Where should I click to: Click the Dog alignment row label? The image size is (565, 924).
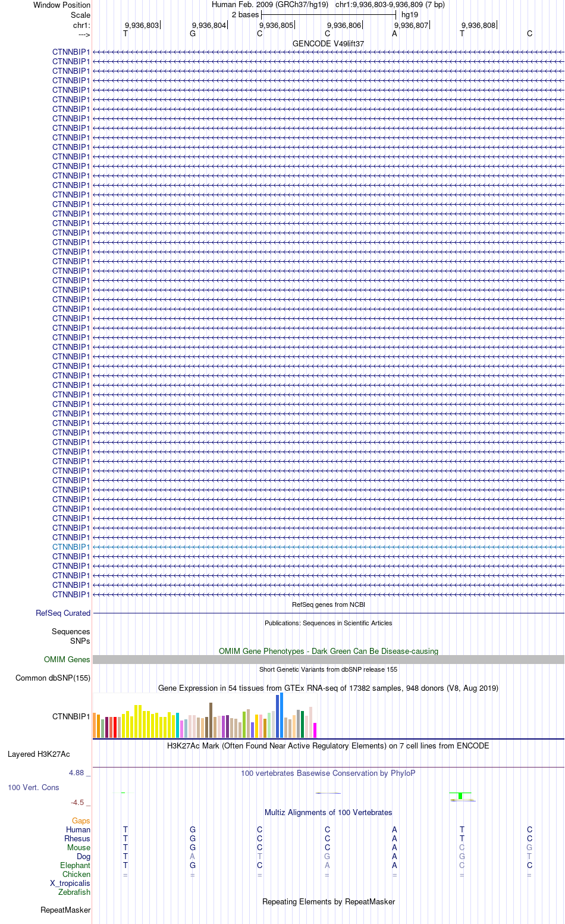(x=83, y=856)
